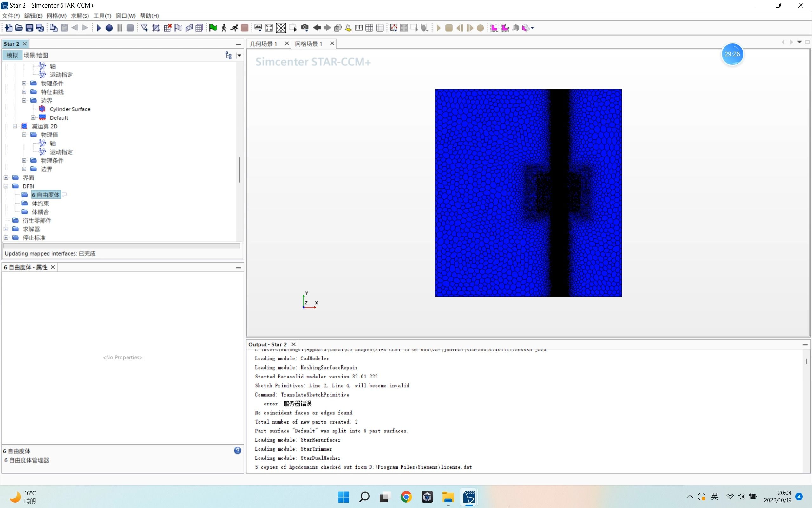Select 体约束 under DFBI
812x508 pixels.
point(40,203)
